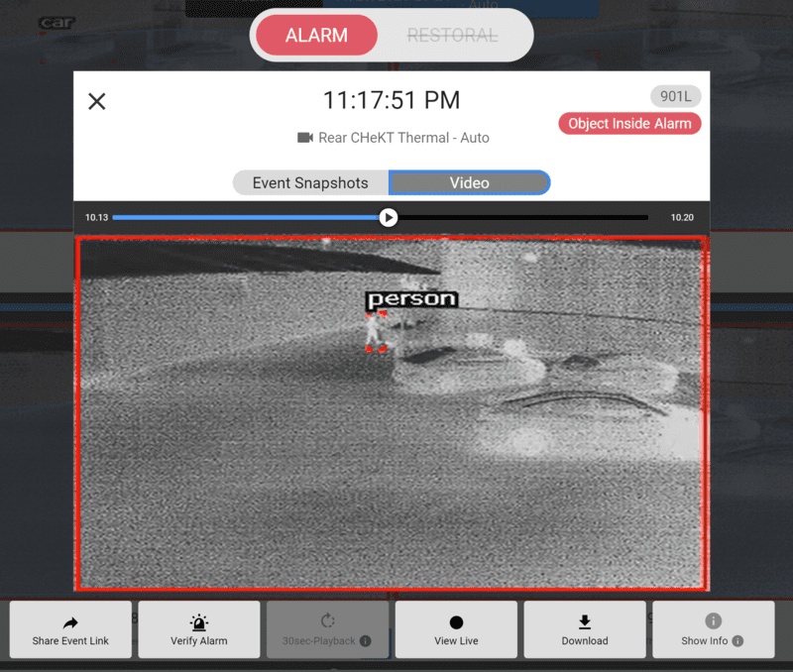This screenshot has height=672, width=793.
Task: Close the alarm event popup with X
Action: [96, 101]
